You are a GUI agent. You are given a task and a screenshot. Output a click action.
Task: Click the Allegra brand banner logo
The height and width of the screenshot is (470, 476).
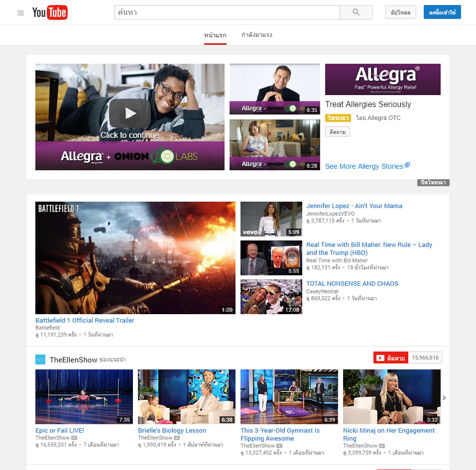pyautogui.click(x=382, y=79)
